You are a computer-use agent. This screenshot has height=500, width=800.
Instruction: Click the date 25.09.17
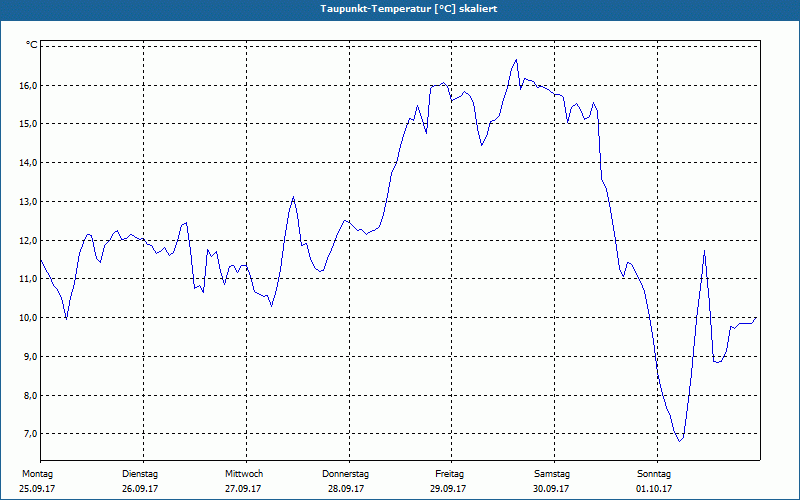pyautogui.click(x=37, y=489)
